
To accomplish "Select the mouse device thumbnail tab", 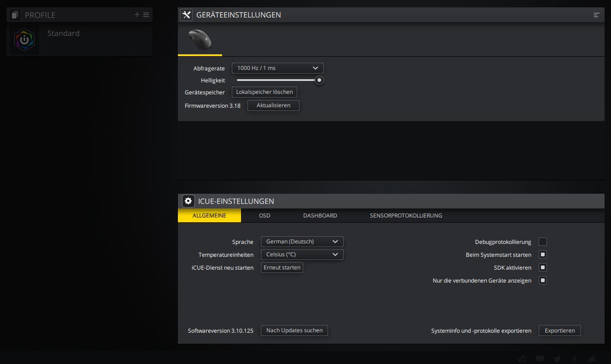I will pos(200,39).
